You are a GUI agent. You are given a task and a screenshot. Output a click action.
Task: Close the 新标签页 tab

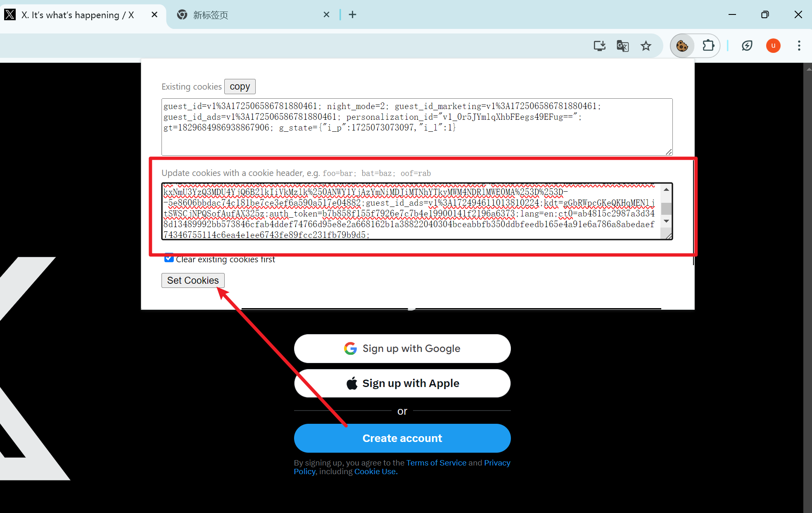326,15
